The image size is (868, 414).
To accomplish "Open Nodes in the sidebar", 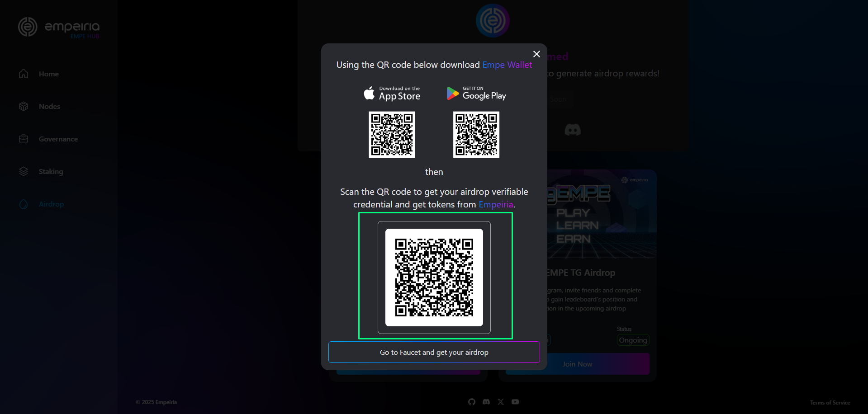I will point(49,107).
